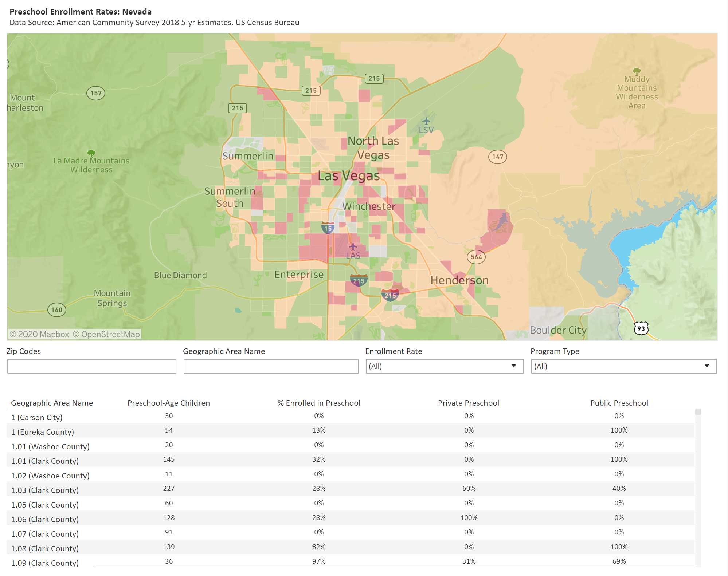Open the OpenStreetMap attribution link

(106, 334)
